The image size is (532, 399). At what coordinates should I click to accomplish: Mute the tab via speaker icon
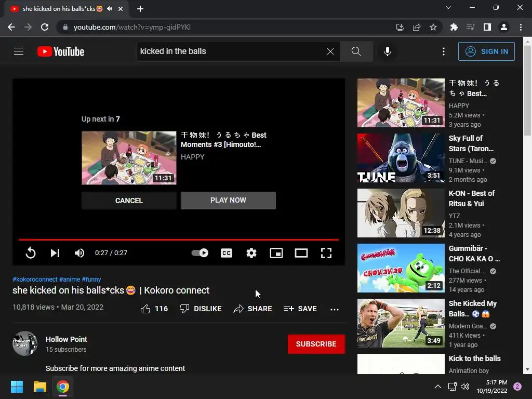pos(109,9)
